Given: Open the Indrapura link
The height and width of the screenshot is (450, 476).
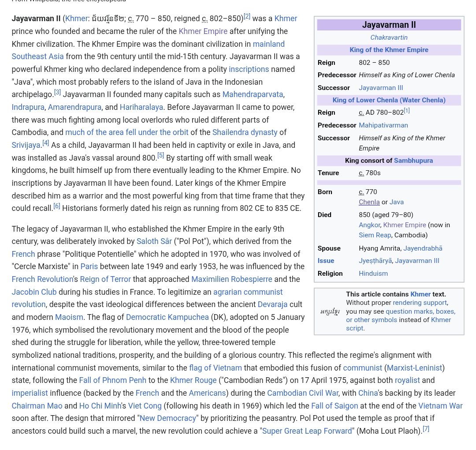Looking at the screenshot, I should 28,107.
